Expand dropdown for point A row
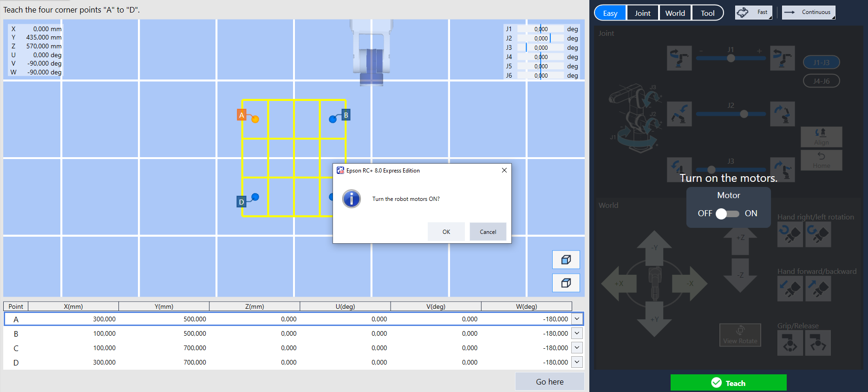 [577, 319]
